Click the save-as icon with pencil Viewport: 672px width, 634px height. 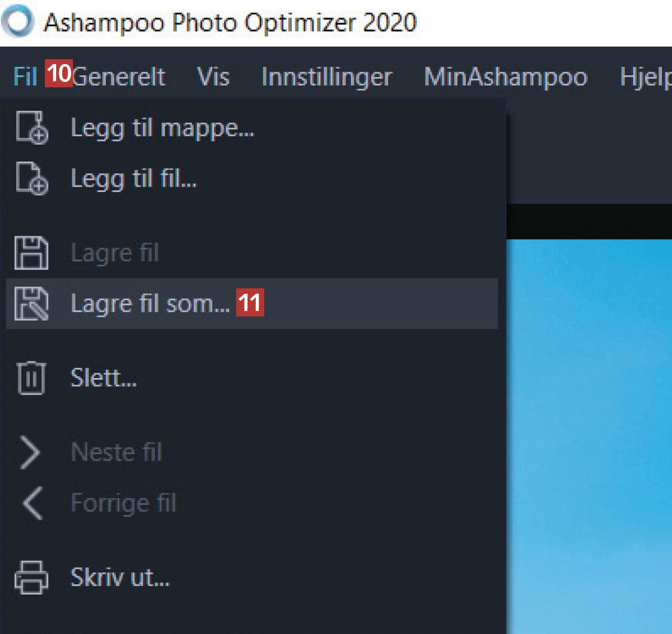click(31, 303)
